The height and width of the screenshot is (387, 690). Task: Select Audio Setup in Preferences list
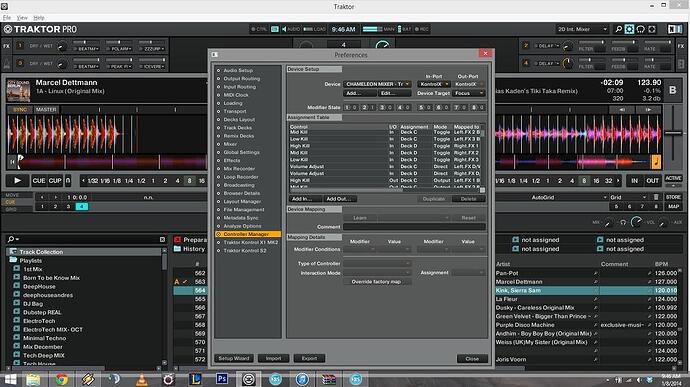point(238,70)
